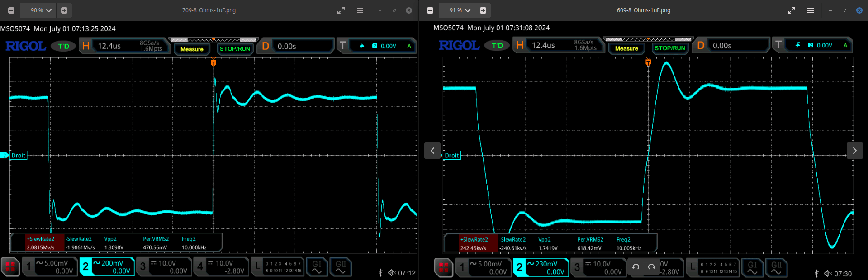Click the GII waveform icon in right capture

(x=776, y=268)
